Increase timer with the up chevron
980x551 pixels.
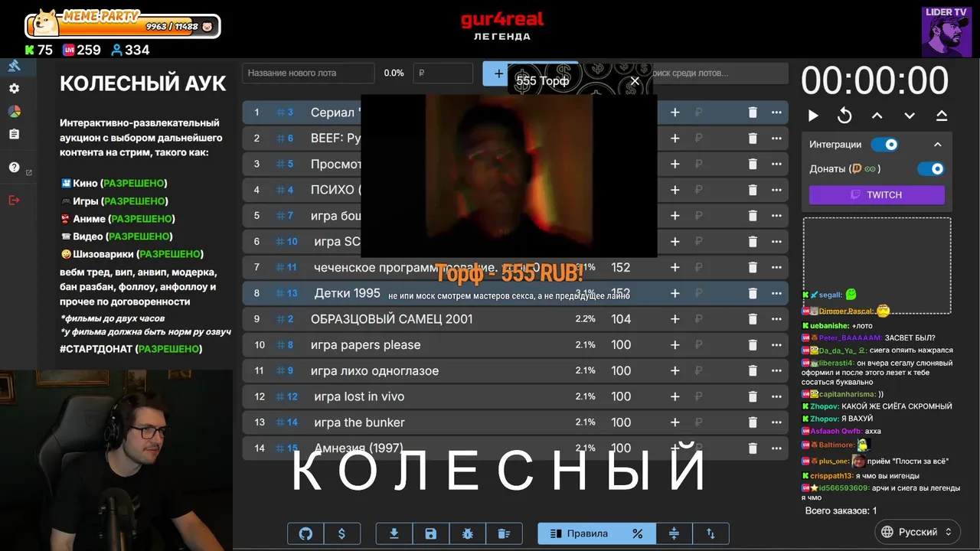877,116
